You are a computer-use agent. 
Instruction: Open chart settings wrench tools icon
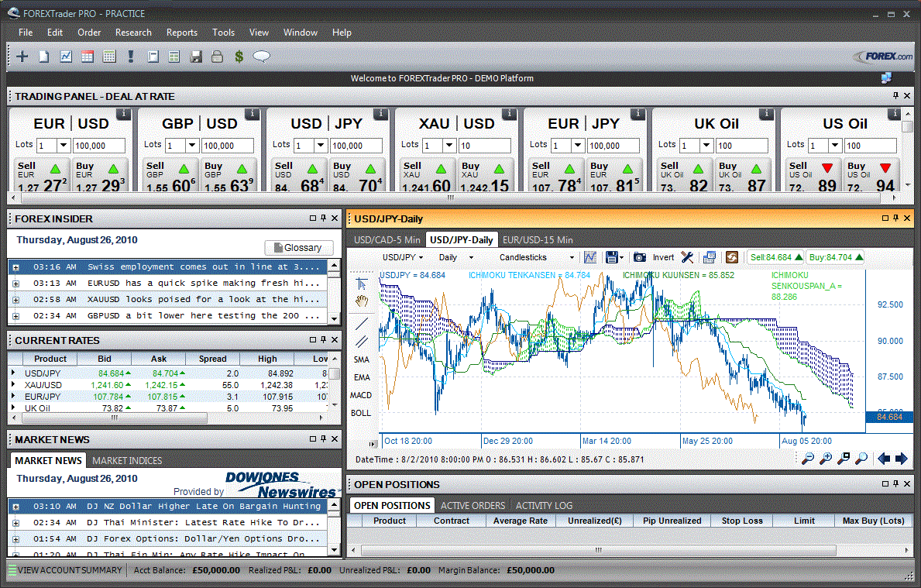(x=687, y=257)
